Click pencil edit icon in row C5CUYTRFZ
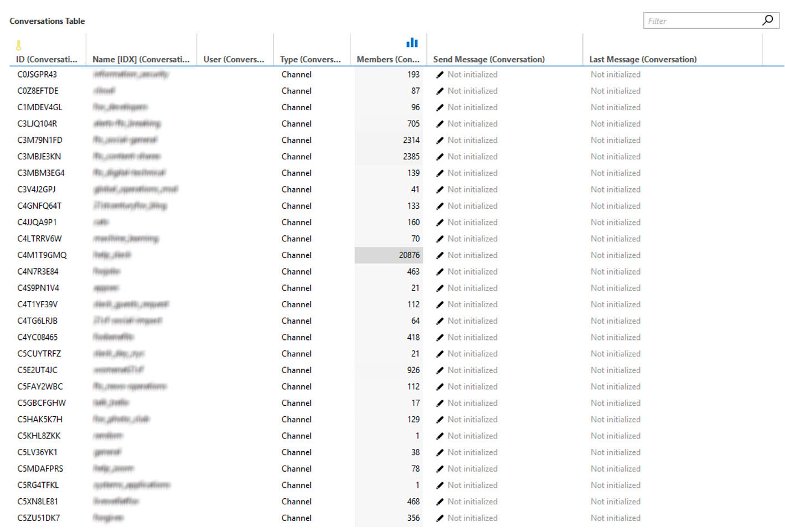This screenshot has height=532, width=785. point(440,354)
